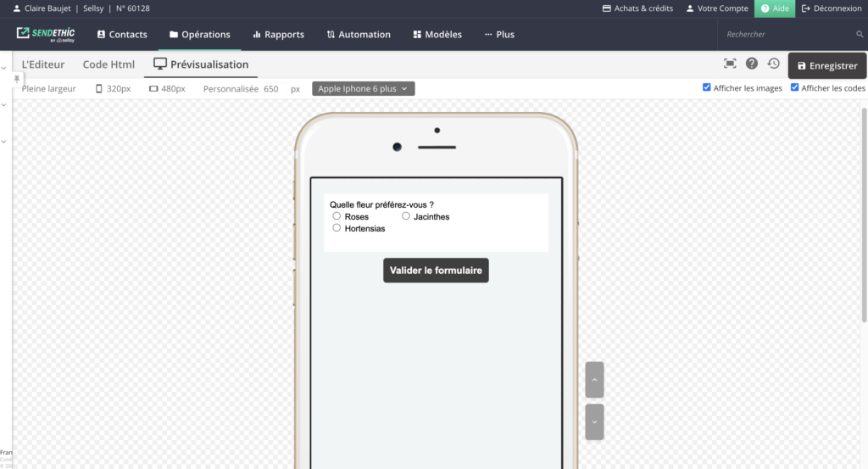The width and height of the screenshot is (868, 469).
Task: Open Votre Compte
Action: click(x=717, y=8)
